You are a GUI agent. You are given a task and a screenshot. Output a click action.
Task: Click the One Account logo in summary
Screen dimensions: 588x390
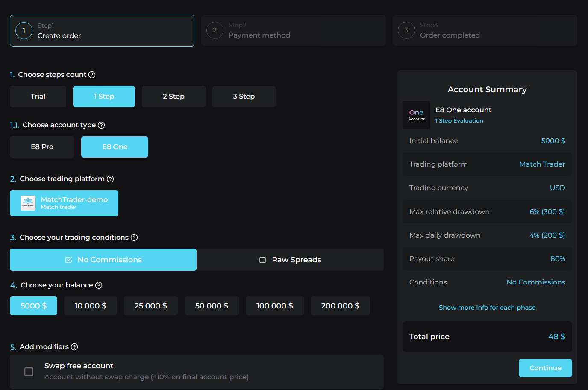(x=416, y=115)
